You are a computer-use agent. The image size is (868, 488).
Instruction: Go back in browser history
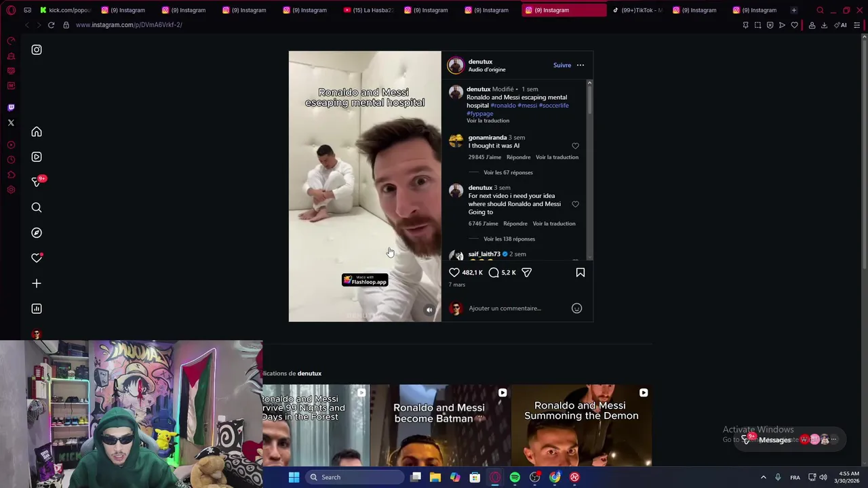[26, 25]
